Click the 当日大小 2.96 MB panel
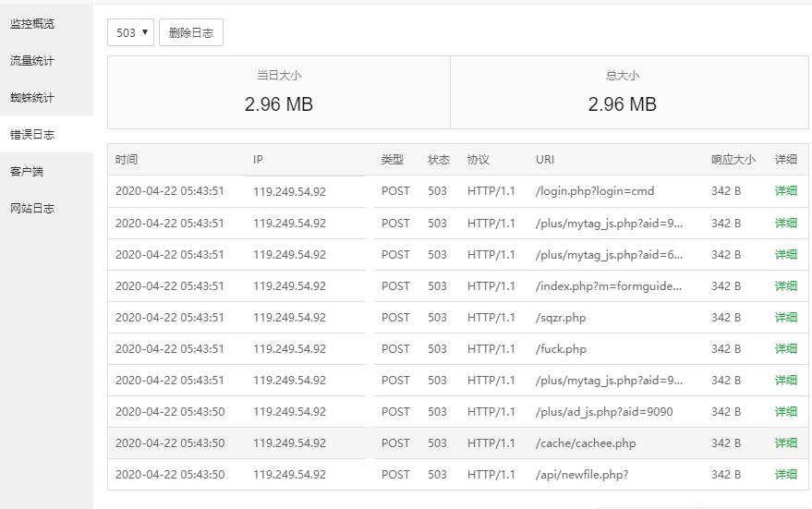 [279, 92]
